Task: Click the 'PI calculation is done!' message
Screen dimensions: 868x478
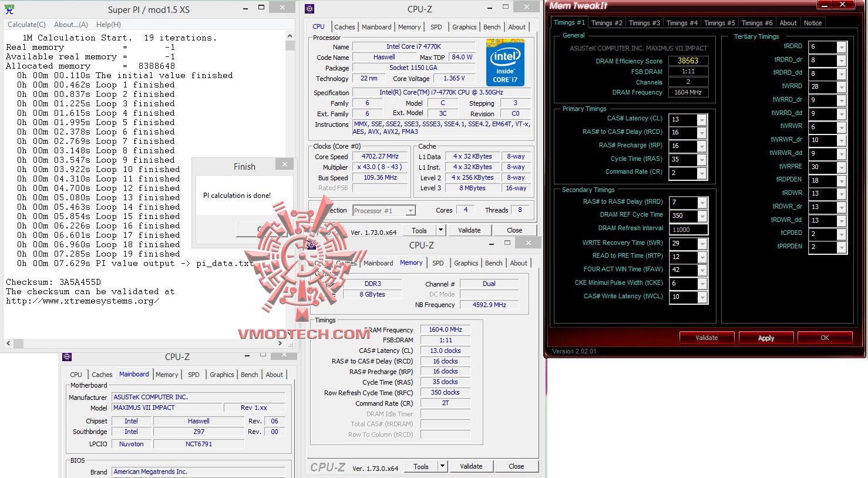Action: click(x=237, y=196)
